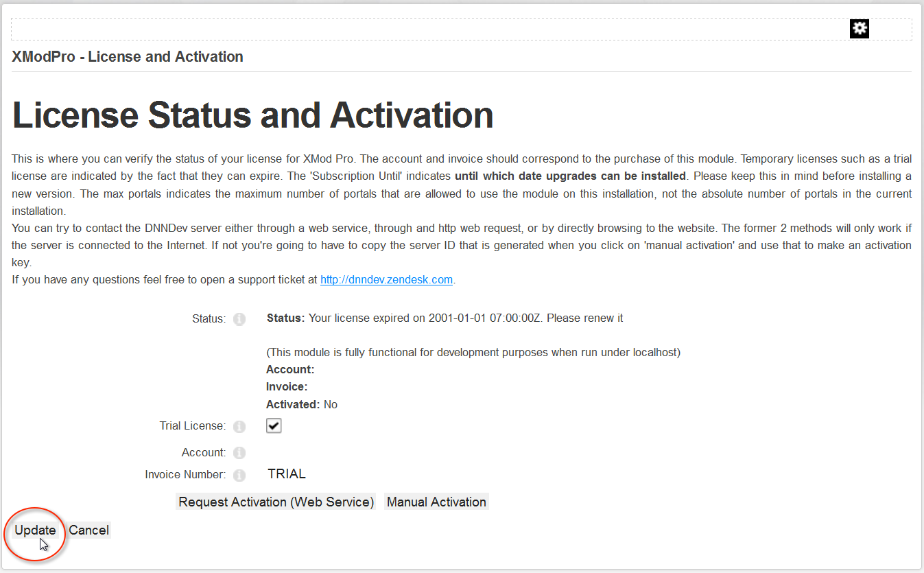Click the bold 'Invoice:' status line
The width and height of the screenshot is (924, 573).
pos(287,386)
